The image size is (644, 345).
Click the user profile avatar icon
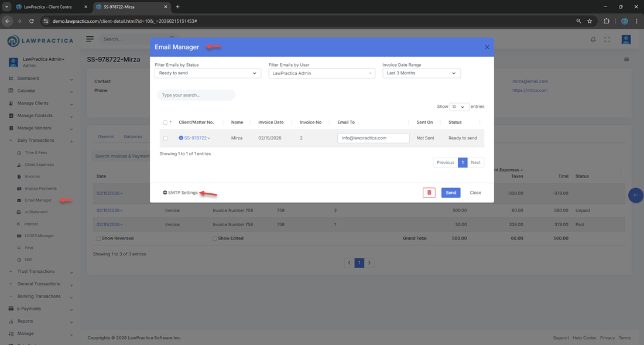[626, 39]
